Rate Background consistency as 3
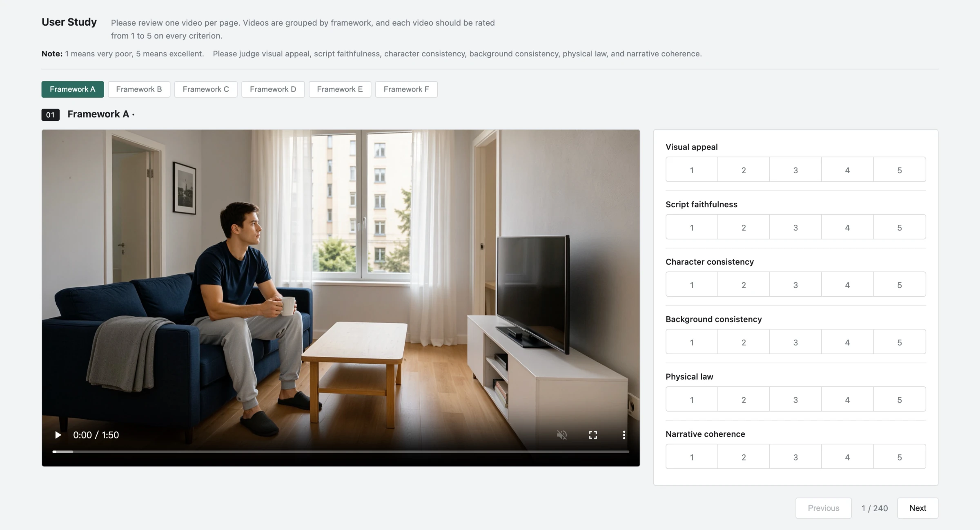980x530 pixels. (795, 342)
